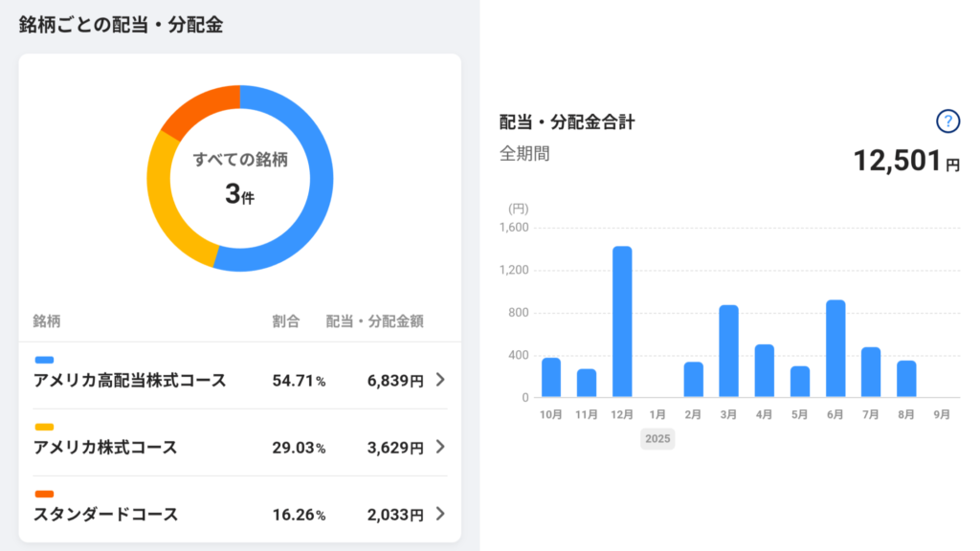Click the 6,839円 dividend amount
Screen dimensions: 980x551
click(394, 381)
